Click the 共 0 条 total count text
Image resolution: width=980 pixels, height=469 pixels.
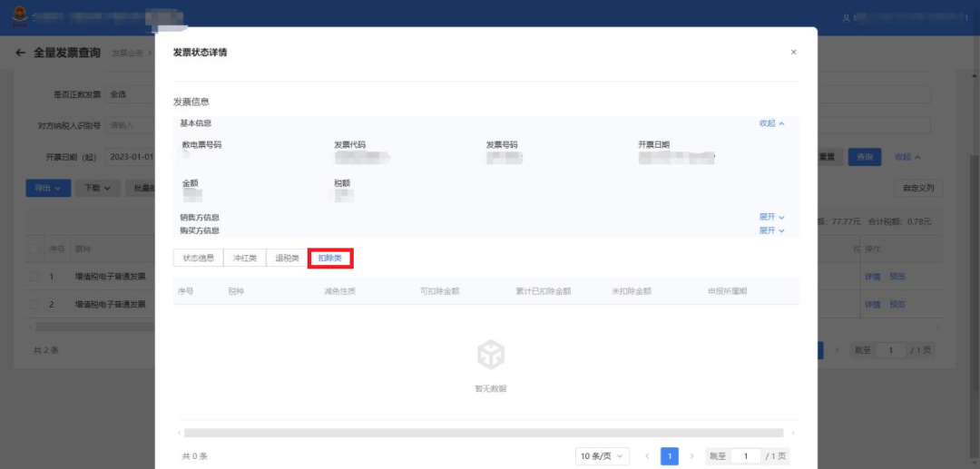(x=194, y=456)
